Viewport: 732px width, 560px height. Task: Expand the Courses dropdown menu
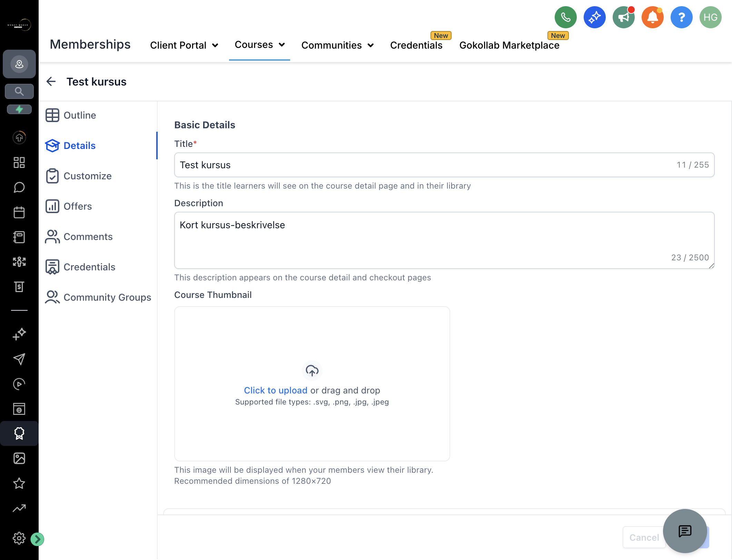[260, 45]
